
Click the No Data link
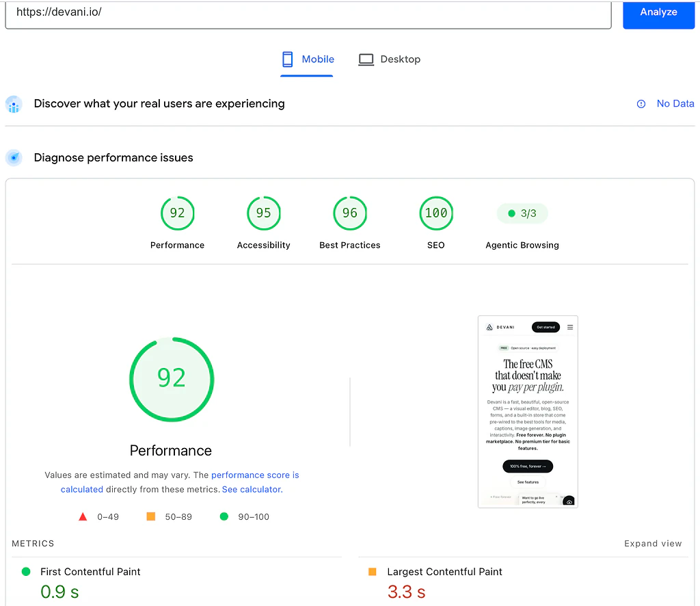(675, 103)
